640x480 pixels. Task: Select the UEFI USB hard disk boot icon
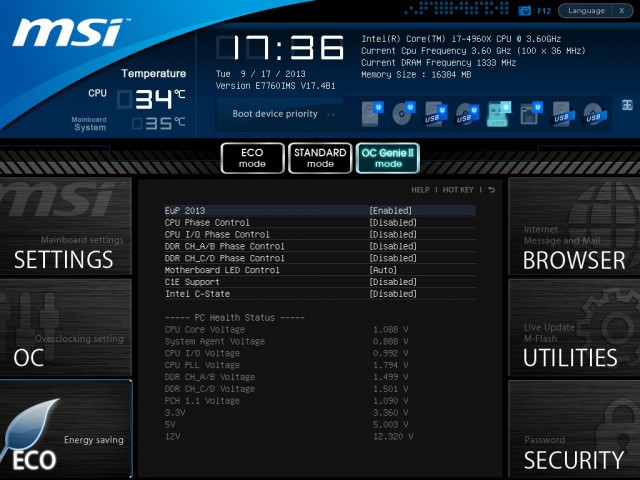pyautogui.click(x=435, y=114)
